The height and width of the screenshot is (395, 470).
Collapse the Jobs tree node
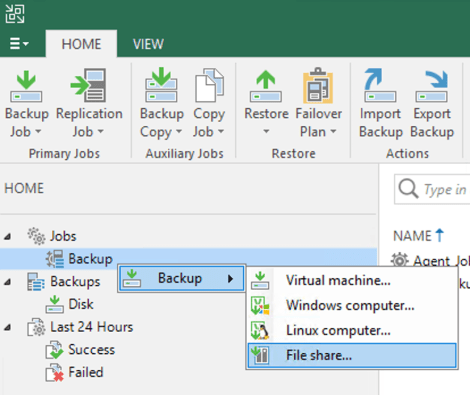(8, 237)
